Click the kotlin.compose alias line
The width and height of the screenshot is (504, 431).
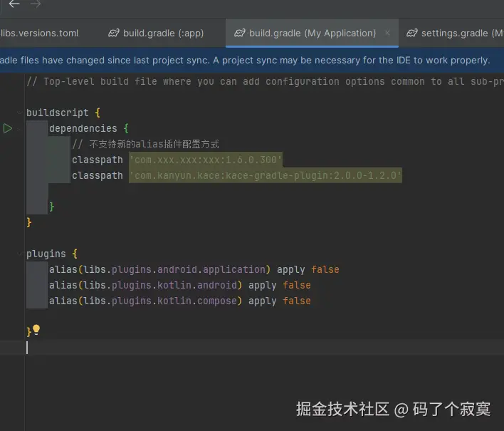(x=180, y=301)
